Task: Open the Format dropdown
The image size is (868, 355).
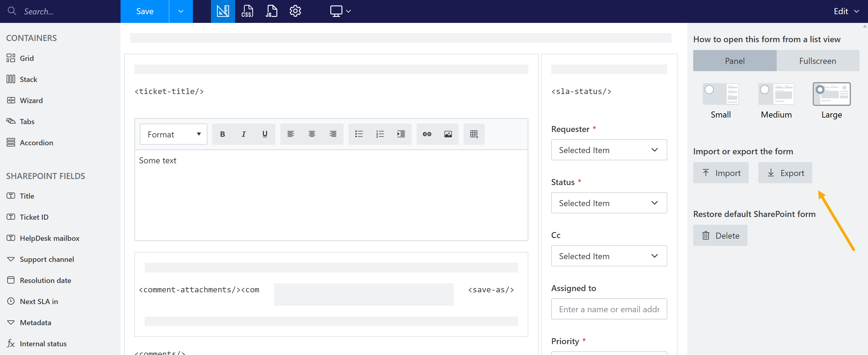Action: click(x=173, y=134)
